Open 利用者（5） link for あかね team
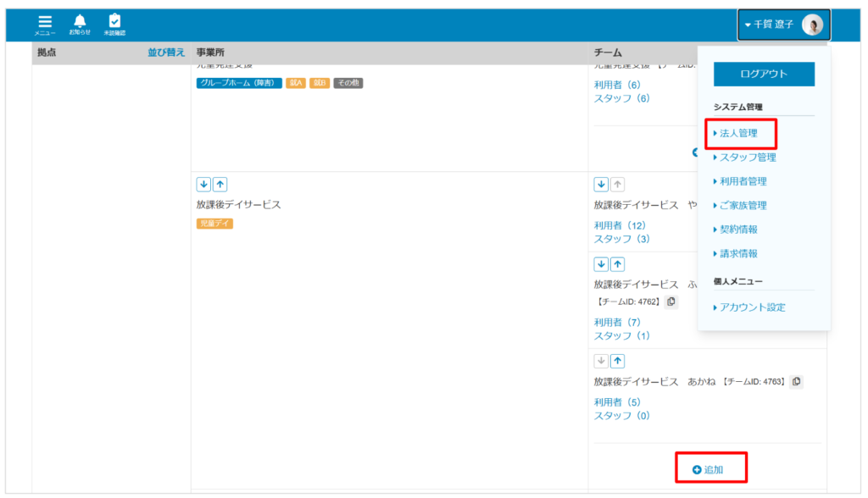 pos(617,402)
